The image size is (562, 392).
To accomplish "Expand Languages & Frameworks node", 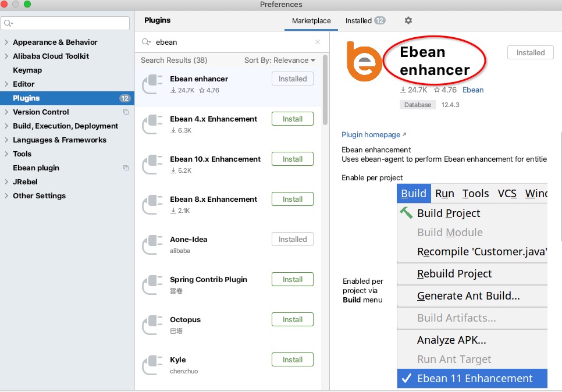I will (x=6, y=140).
